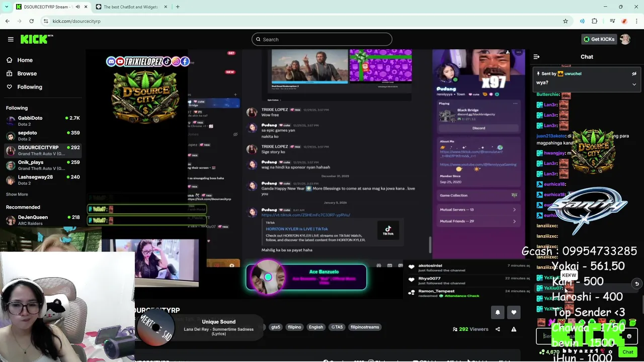Hide the pinned message from uwuchel
Screen dimensions: 644x362
634,73
